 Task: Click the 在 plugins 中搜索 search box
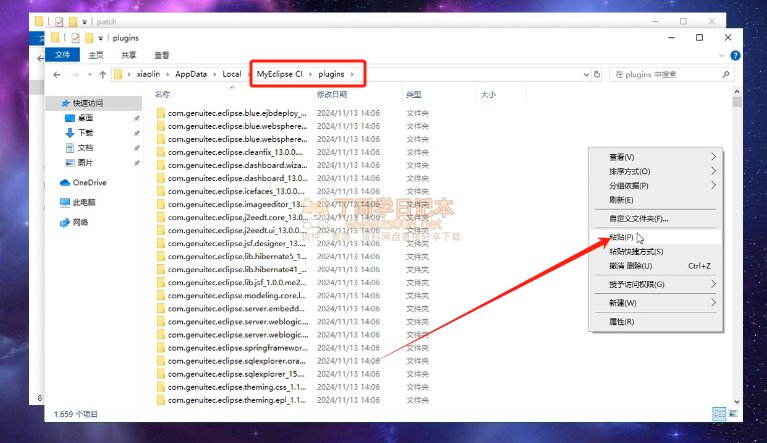pos(668,75)
